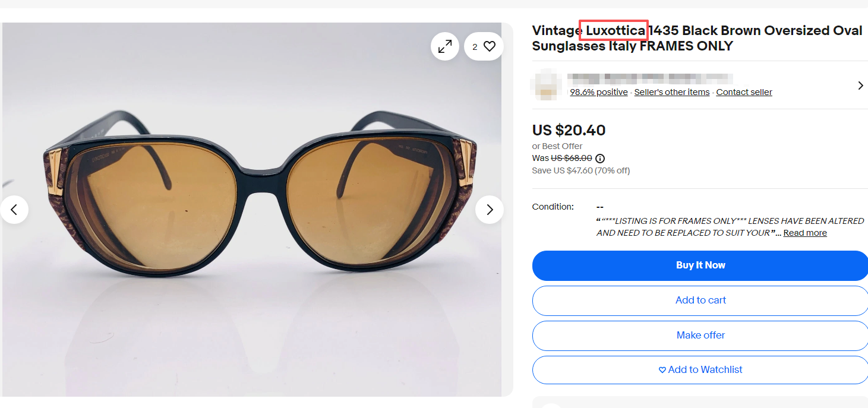This screenshot has width=868, height=408.
Task: Click the Vintage Luxottica listing title
Action: [696, 38]
